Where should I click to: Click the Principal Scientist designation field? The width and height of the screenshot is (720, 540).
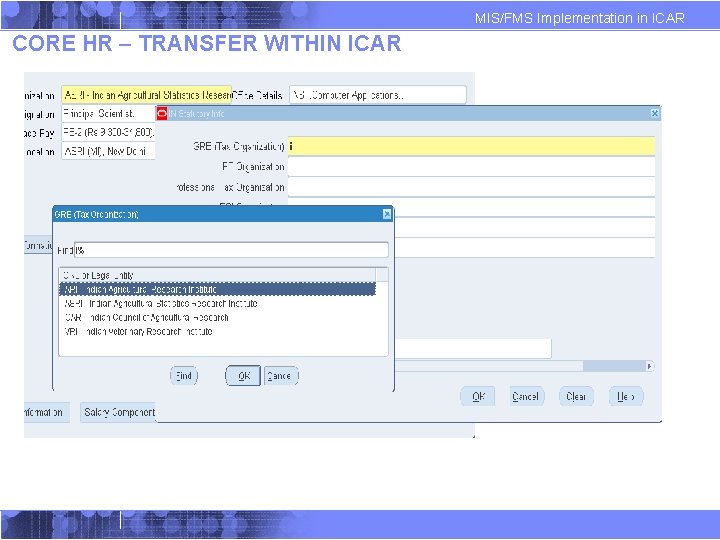pos(108,113)
